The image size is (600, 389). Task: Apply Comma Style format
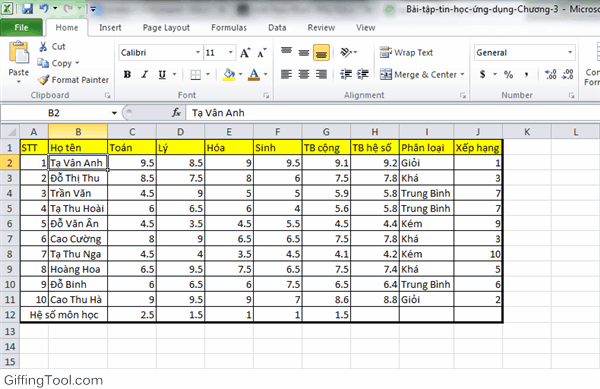click(527, 74)
